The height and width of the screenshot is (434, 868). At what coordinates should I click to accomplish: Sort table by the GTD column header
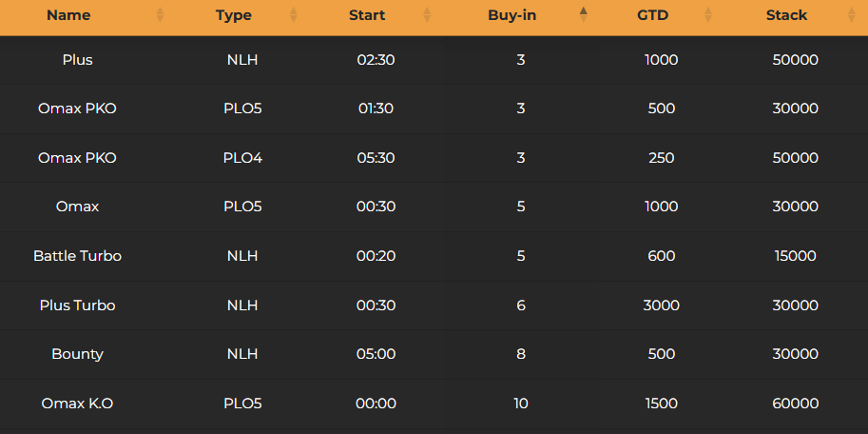(652, 15)
